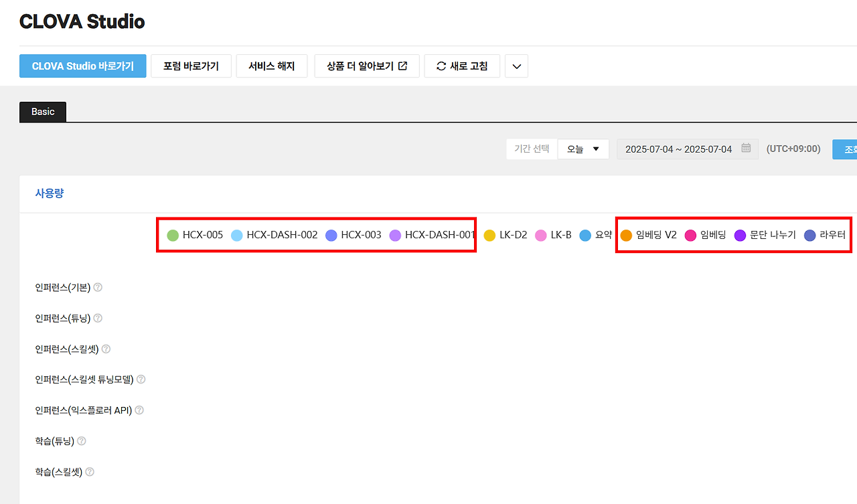
Task: Toggle the 임베딩 V2 orange legend dot
Action: point(626,236)
